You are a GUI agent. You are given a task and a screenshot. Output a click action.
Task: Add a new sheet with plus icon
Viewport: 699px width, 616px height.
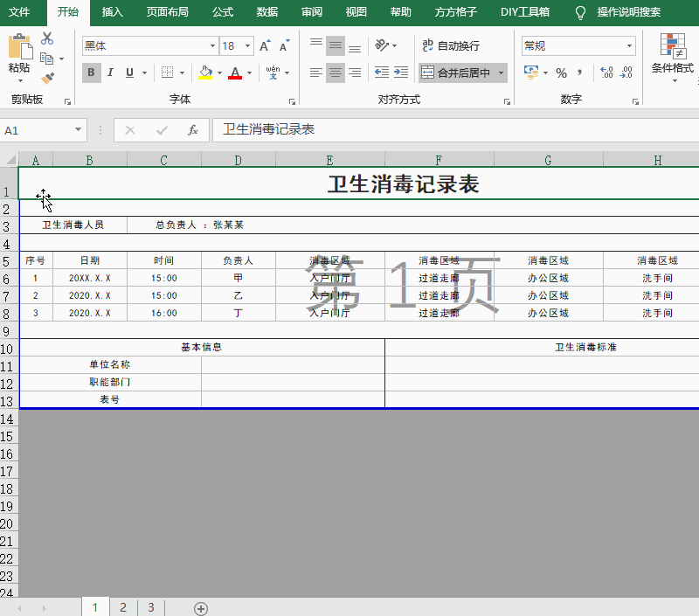(201, 608)
